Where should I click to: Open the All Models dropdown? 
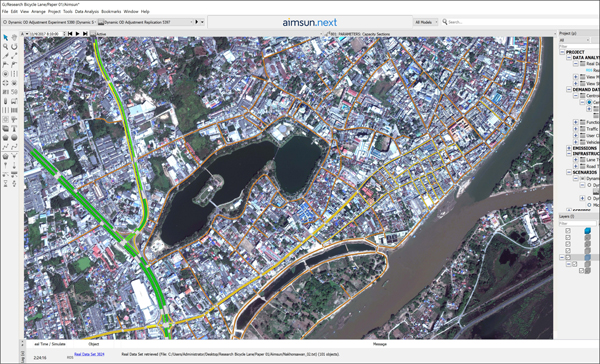426,22
